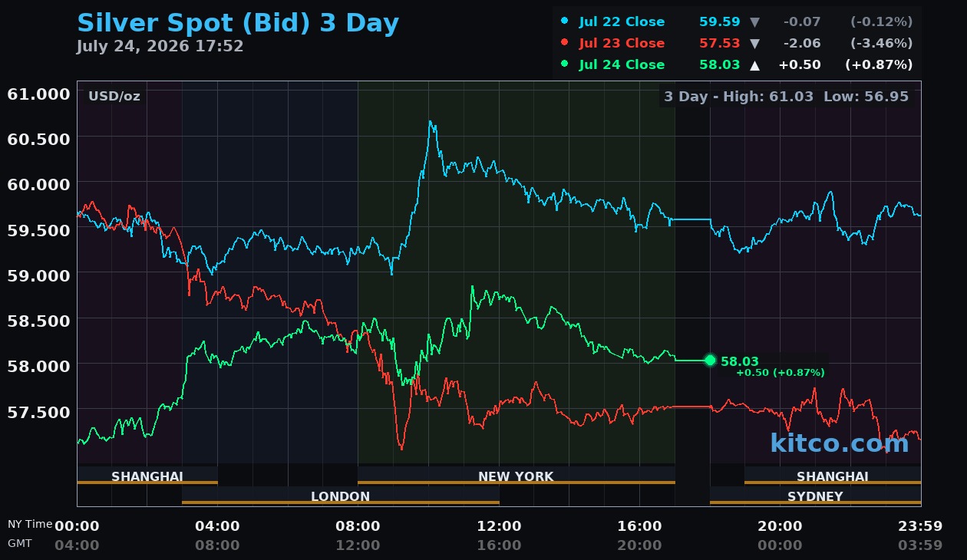The height and width of the screenshot is (560, 967).
Task: Click the down arrow next to 57.53
Action: tap(754, 43)
